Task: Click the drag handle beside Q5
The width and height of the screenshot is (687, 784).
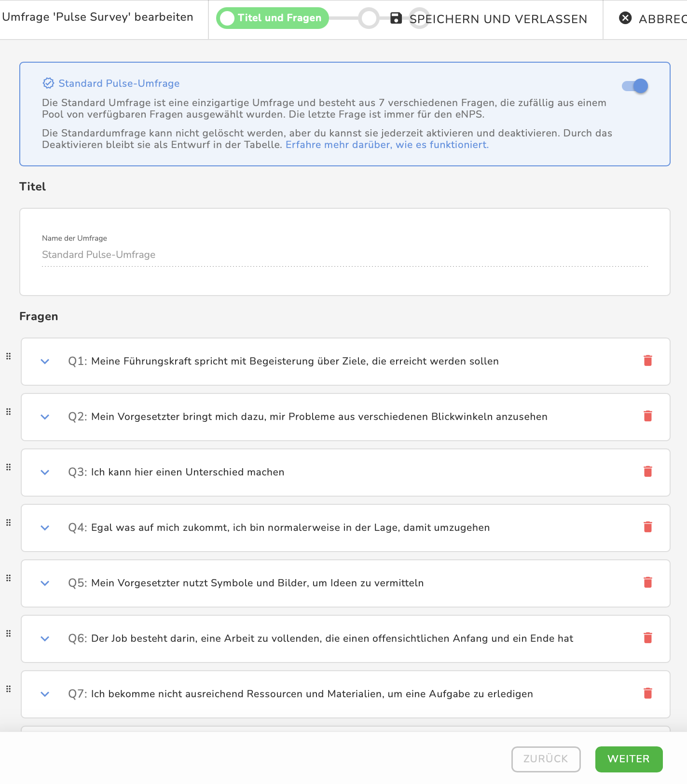Action: pyautogui.click(x=8, y=578)
